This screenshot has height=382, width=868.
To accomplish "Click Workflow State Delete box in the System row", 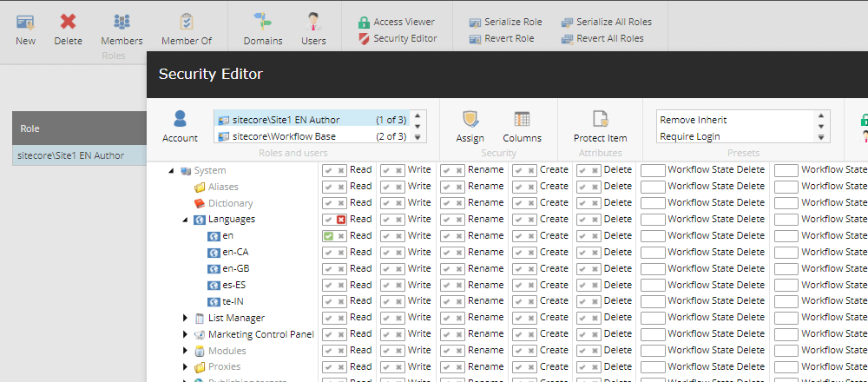I will 653,170.
